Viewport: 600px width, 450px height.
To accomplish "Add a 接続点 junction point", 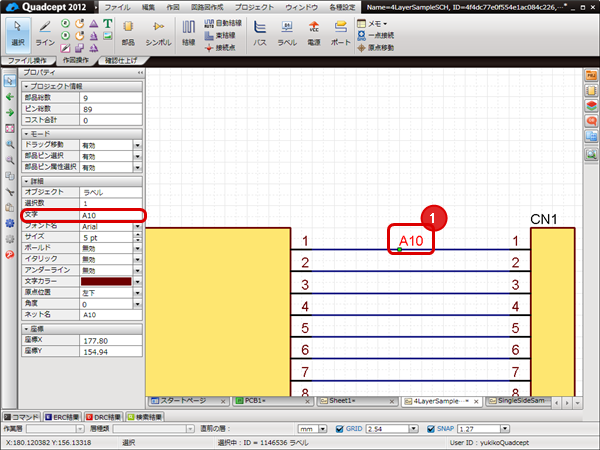I will [x=220, y=48].
